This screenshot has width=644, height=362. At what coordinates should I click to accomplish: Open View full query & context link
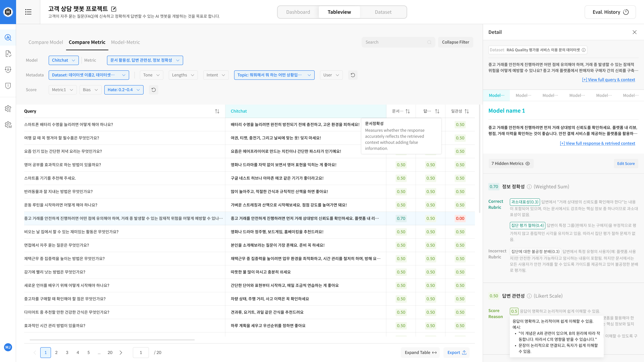[x=609, y=80]
